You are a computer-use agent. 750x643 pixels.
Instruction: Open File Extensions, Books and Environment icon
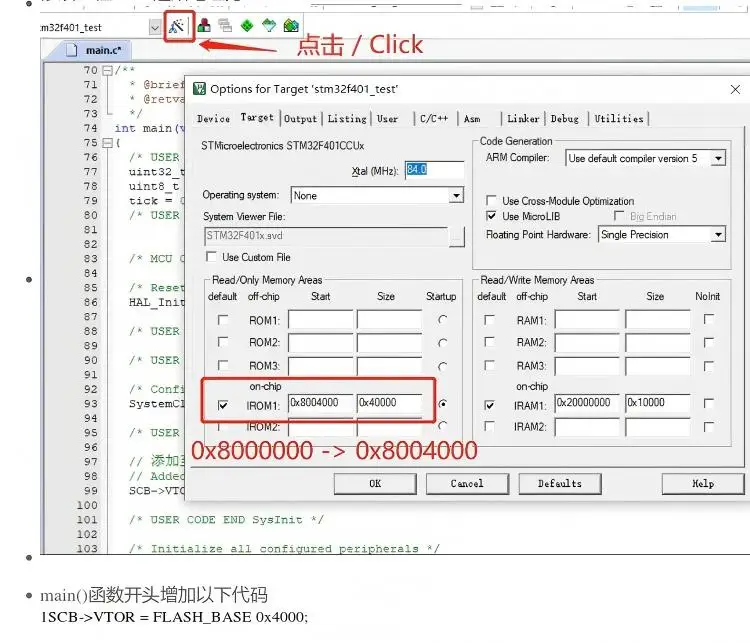[204, 25]
